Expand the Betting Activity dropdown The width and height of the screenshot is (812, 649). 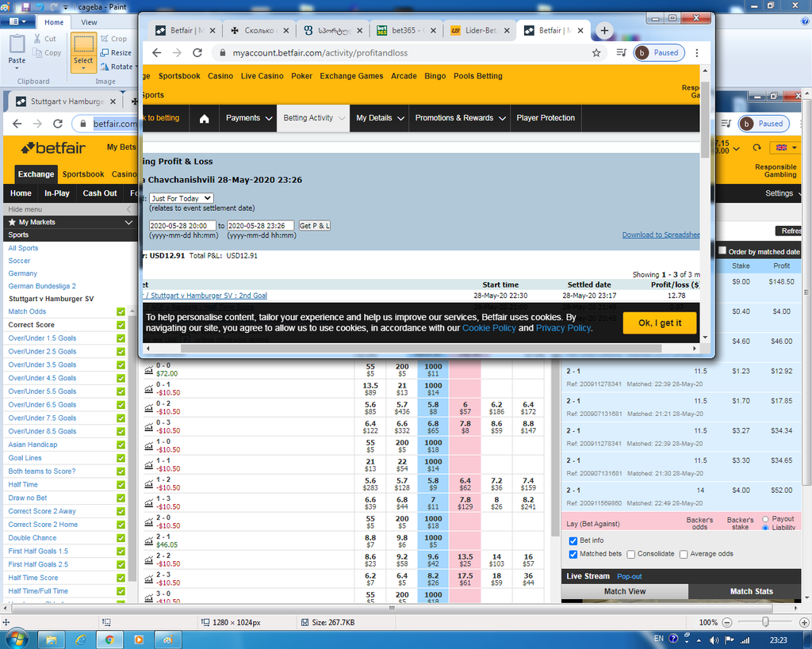314,119
